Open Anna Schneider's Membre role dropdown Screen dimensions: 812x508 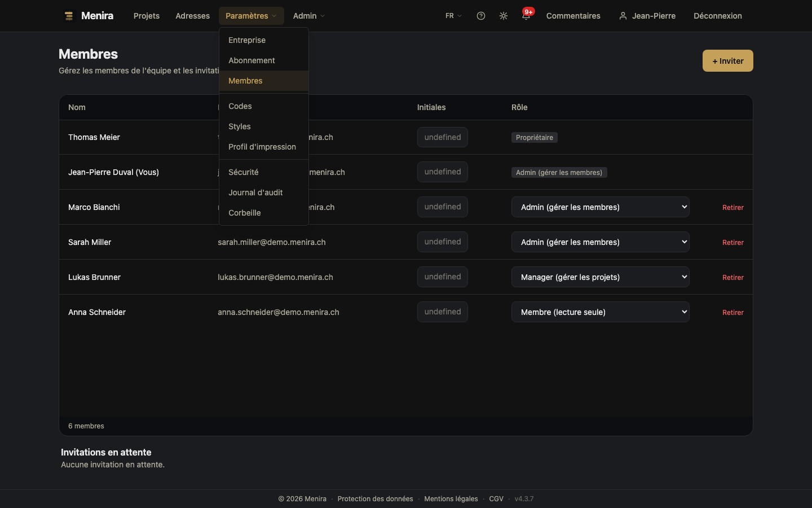click(x=600, y=312)
